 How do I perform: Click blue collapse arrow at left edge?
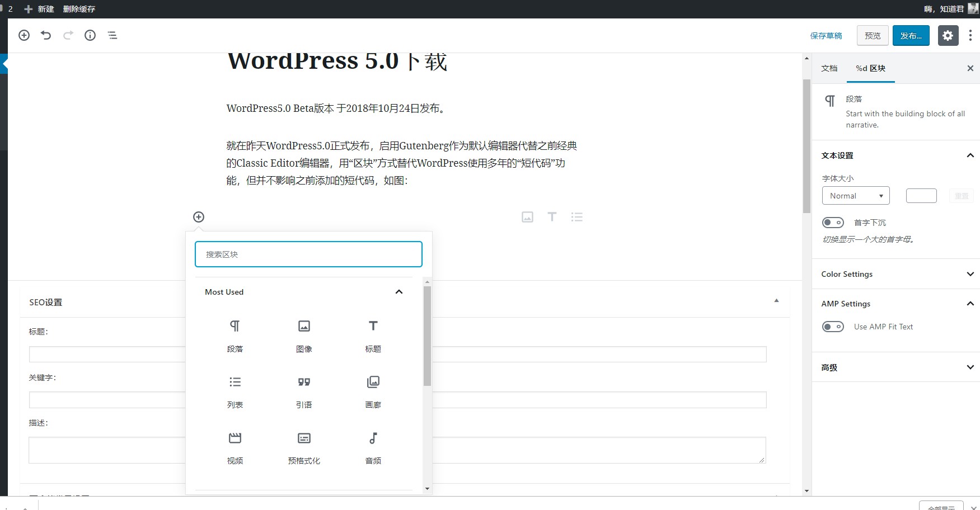pos(4,64)
